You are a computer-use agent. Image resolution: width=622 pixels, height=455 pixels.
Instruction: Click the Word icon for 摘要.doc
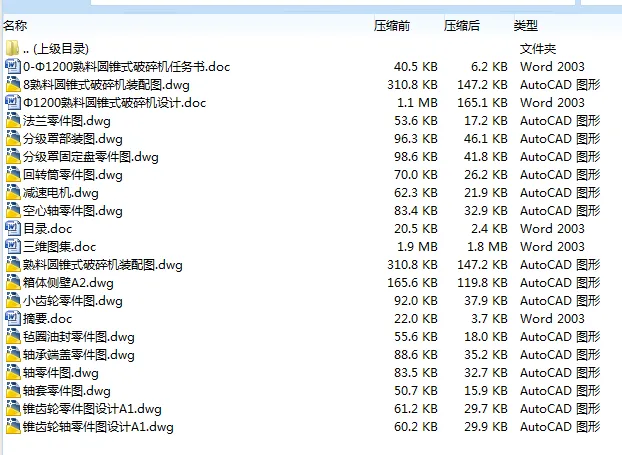[13, 319]
